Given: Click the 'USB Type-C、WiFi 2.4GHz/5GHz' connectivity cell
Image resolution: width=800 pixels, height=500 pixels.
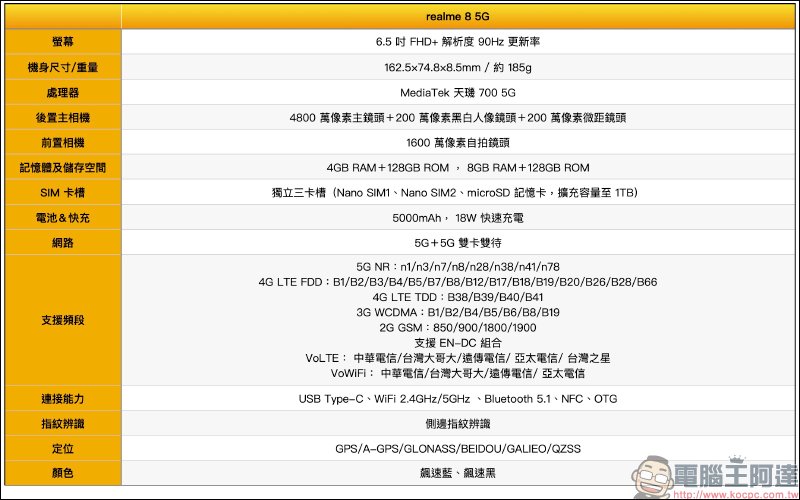Looking at the screenshot, I should [458, 398].
